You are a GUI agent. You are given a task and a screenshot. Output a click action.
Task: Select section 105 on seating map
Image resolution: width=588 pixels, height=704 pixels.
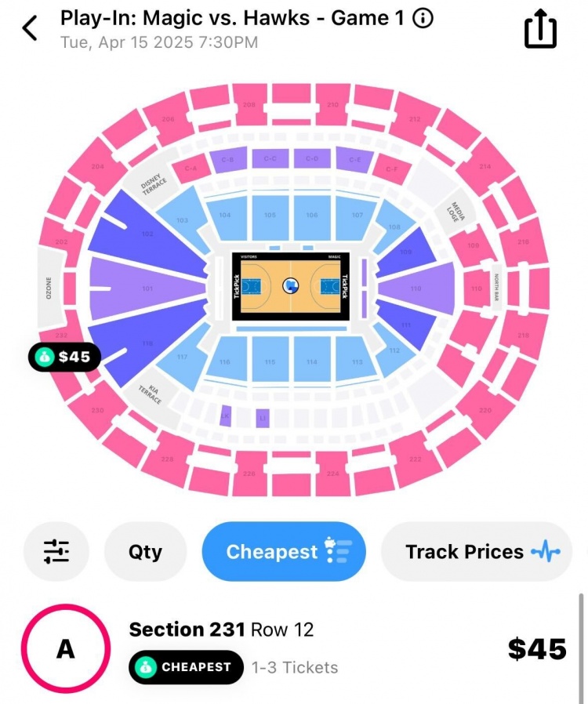(270, 218)
